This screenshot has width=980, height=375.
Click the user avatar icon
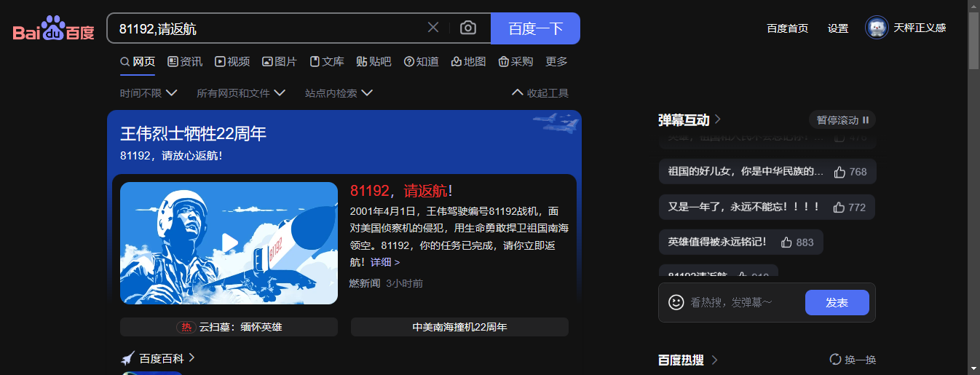[x=877, y=28]
